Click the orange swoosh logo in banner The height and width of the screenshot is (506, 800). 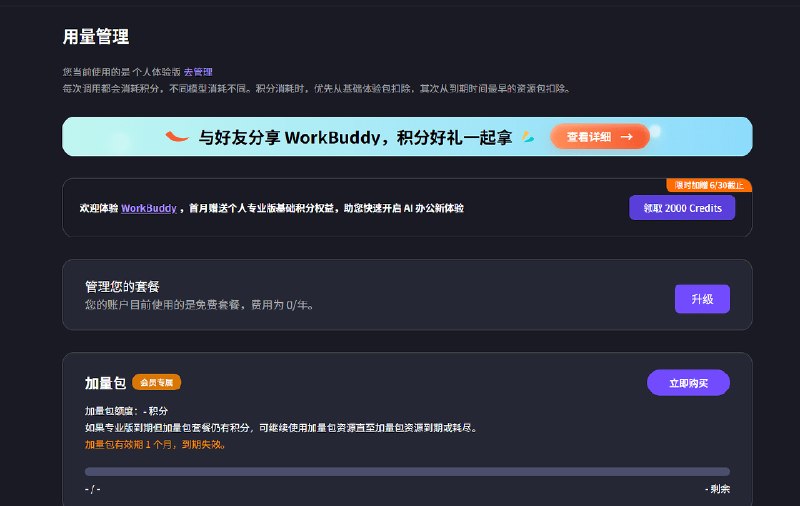pos(177,136)
